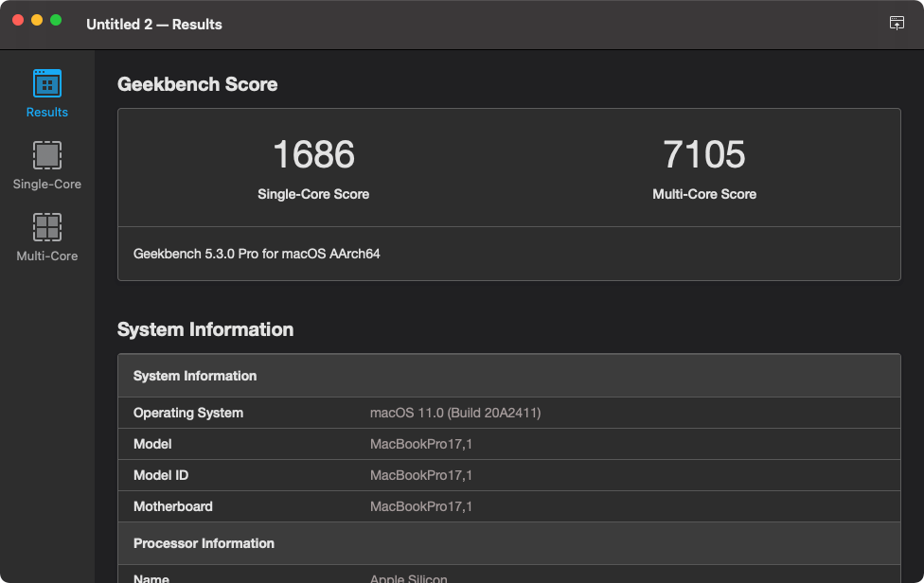
Task: Click the Geekbench 5.3.0 Pro version text
Action: 257,254
